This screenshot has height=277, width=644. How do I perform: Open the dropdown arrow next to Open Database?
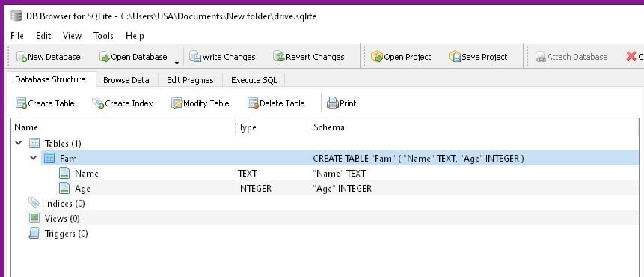[177, 63]
